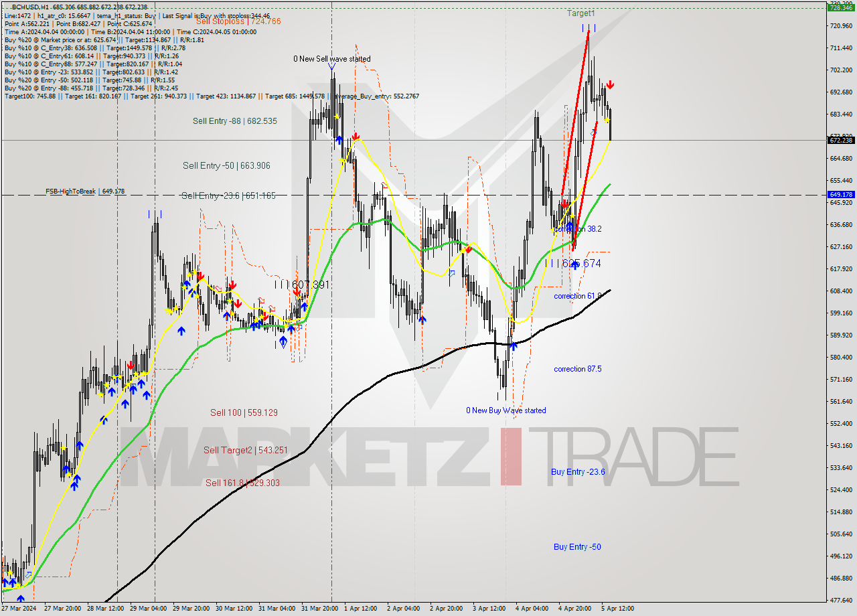
Task: Click the 'Buy %20 @ Entry -50: 502.118' line
Action: (x=88, y=80)
